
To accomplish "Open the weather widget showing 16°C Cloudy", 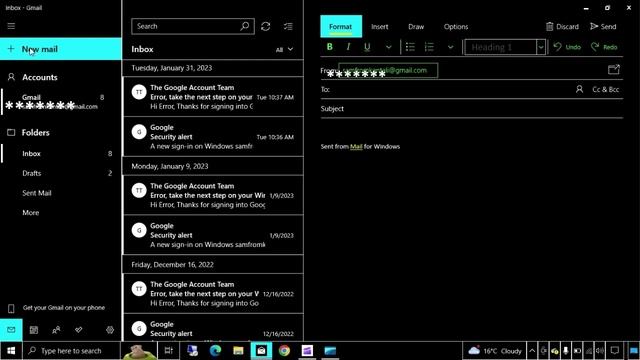I will pyautogui.click(x=495, y=351).
